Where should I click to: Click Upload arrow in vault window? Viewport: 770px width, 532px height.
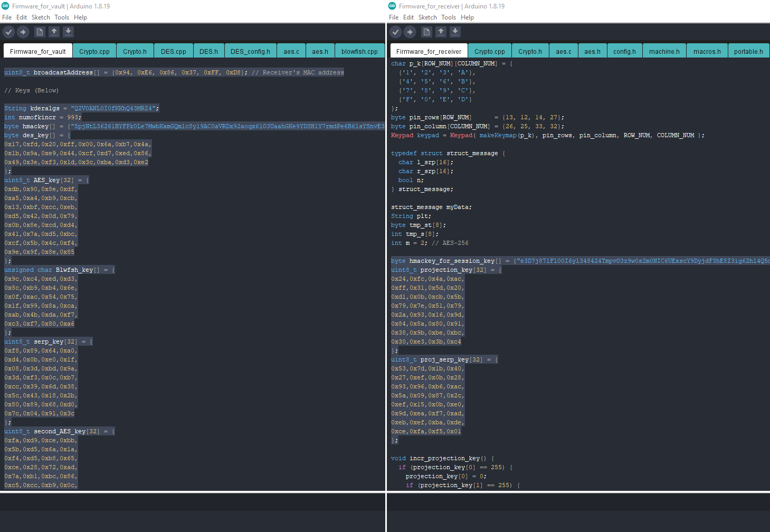click(x=23, y=32)
